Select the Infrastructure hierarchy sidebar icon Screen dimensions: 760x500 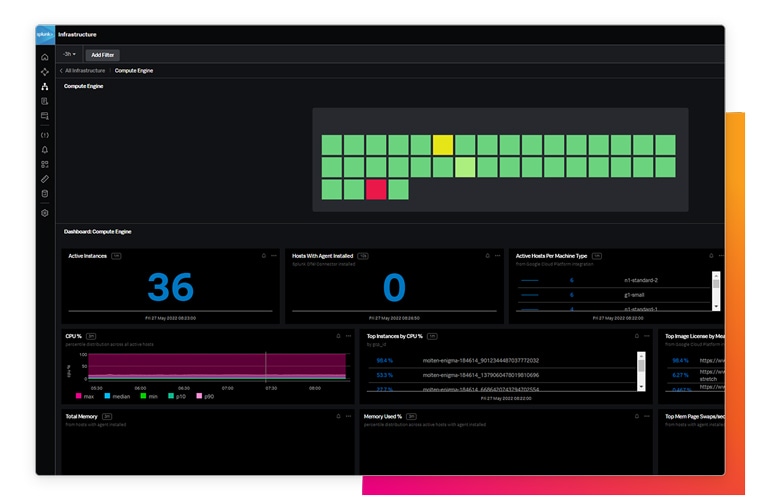45,87
